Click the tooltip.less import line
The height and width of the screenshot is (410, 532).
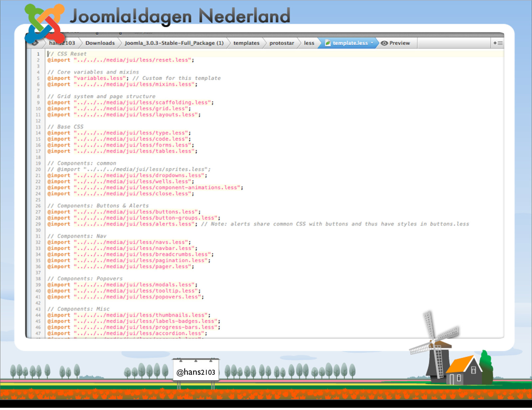pos(124,291)
